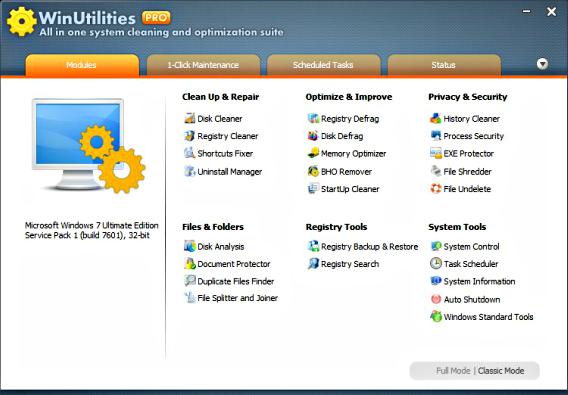
Task: Open the StartUp Cleaner icon
Action: tap(313, 189)
